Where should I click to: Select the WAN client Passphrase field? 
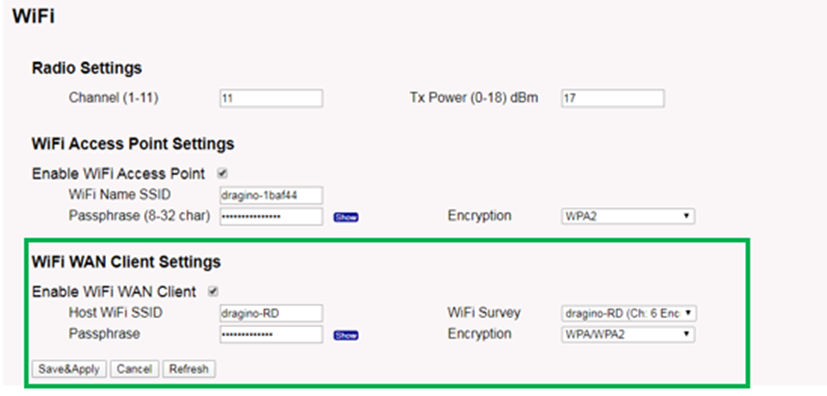pos(271,334)
